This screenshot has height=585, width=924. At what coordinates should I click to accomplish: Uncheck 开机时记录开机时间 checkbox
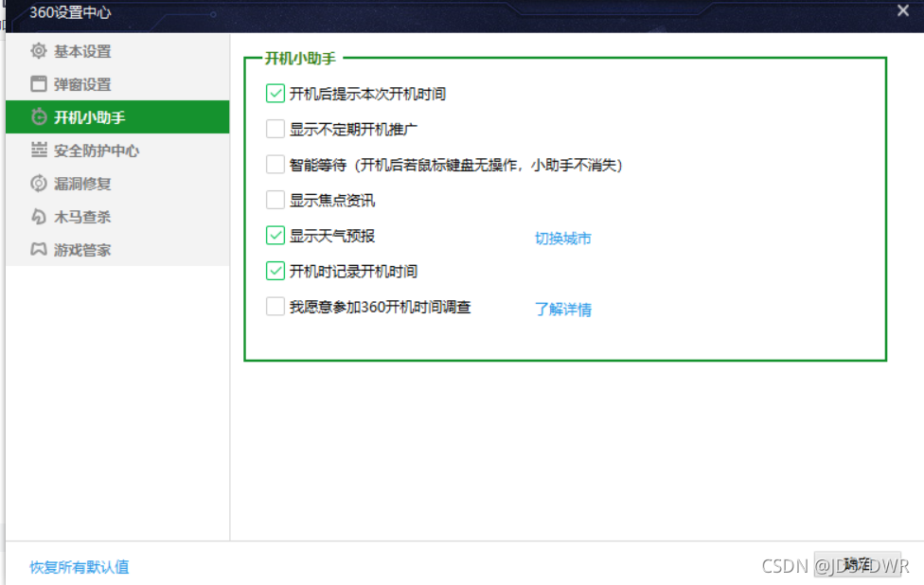coord(275,271)
